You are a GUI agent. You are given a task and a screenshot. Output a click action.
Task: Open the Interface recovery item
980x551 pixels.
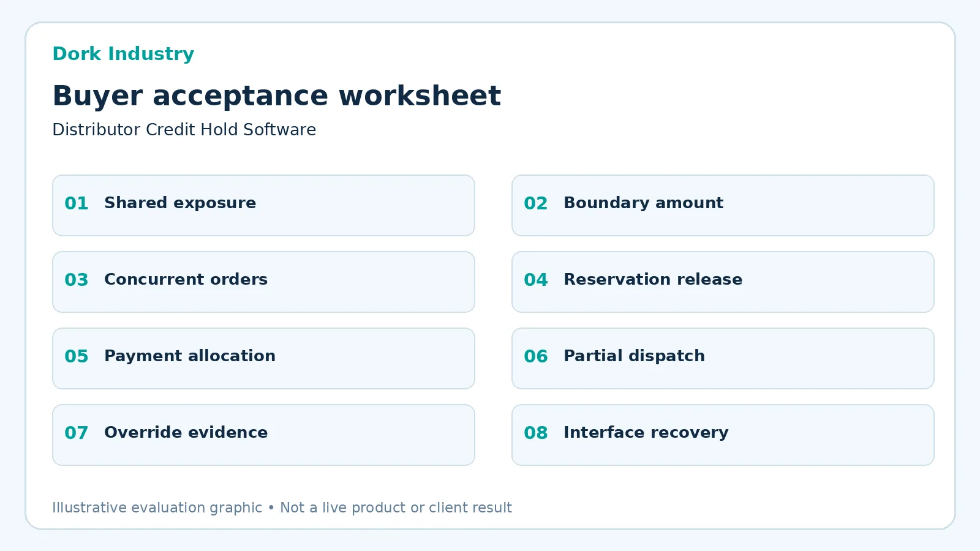tap(723, 435)
